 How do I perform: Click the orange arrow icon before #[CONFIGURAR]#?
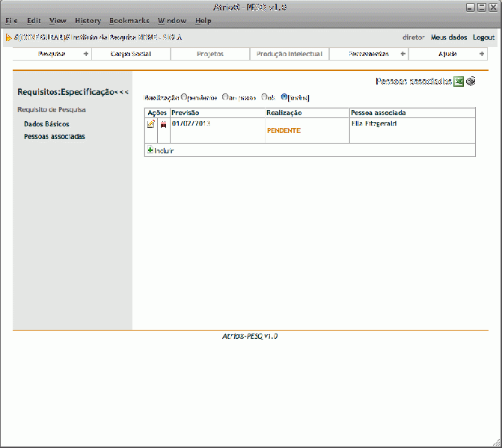[x=9, y=37]
